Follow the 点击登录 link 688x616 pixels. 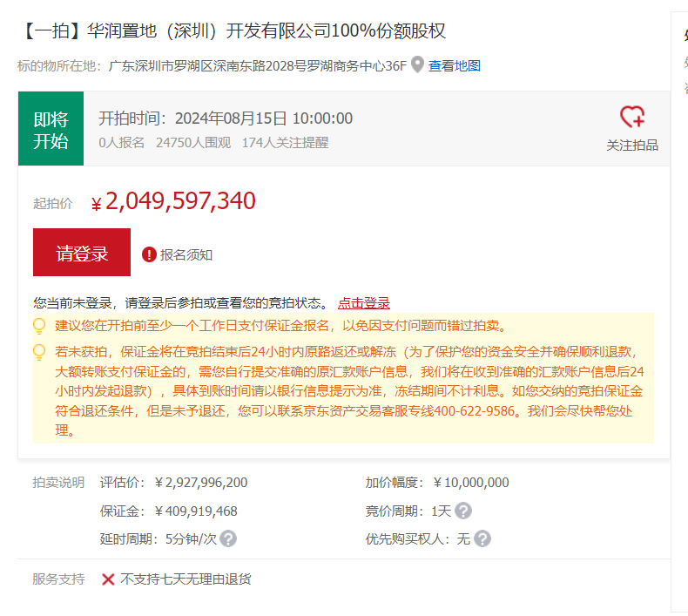(364, 303)
